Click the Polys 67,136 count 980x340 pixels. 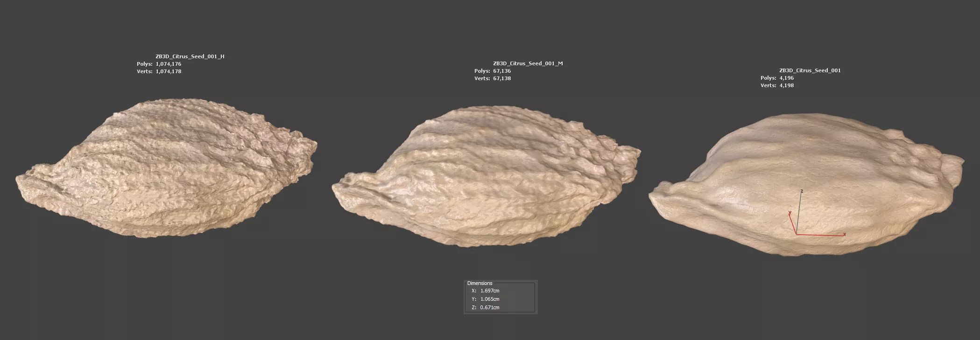502,71
